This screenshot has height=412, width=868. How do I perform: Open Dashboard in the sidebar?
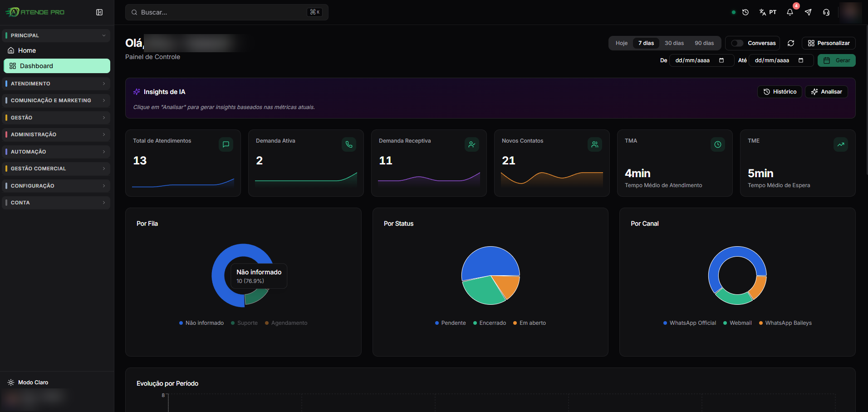pyautogui.click(x=57, y=66)
